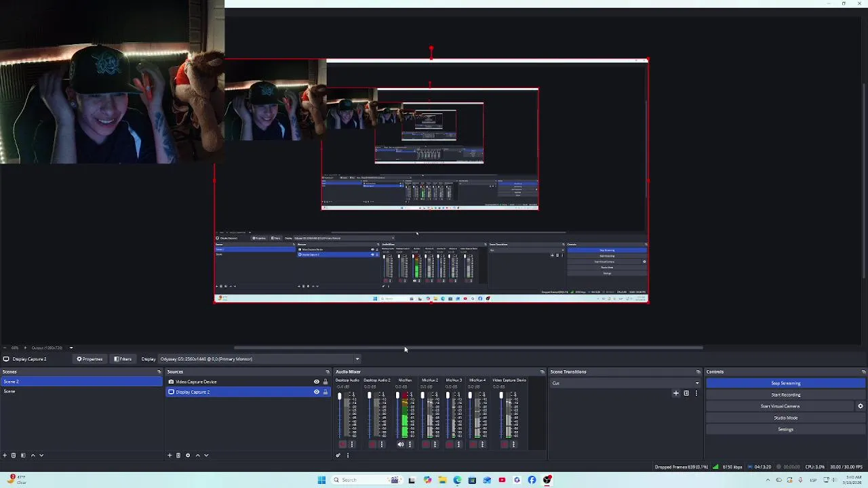Move scene up with arrow icon

click(x=33, y=455)
